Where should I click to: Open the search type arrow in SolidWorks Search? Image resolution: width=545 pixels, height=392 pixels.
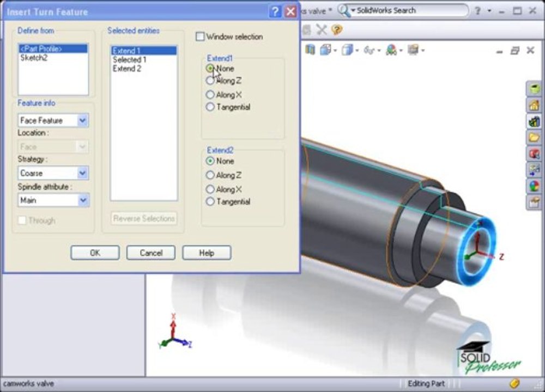click(x=353, y=10)
